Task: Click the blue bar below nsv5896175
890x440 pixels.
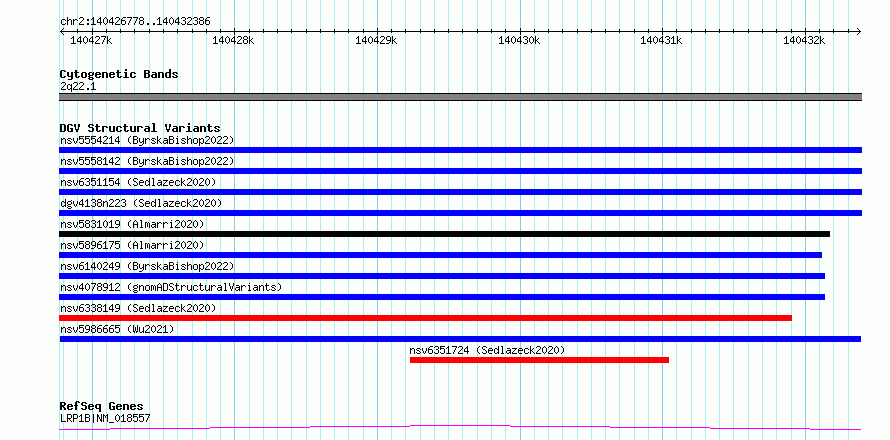Action: point(440,255)
